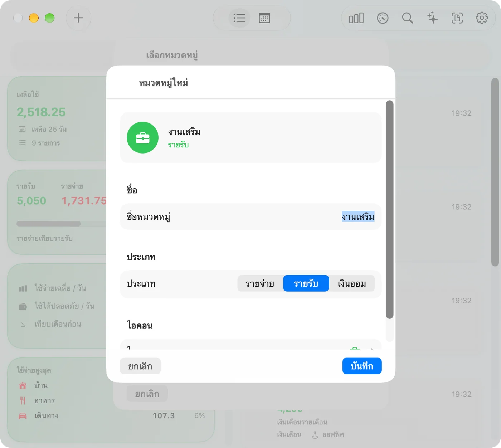Click the remaining balance 2,518.25
Image resolution: width=501 pixels, height=448 pixels.
tap(41, 112)
